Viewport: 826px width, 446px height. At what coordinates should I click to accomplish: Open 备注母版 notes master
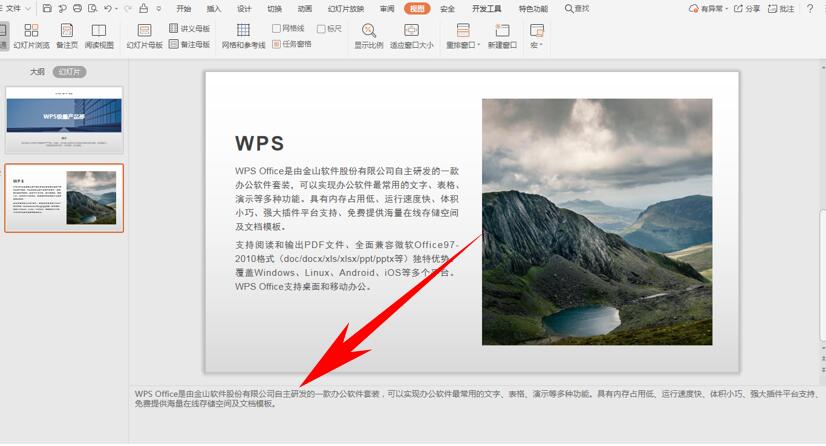click(x=190, y=44)
